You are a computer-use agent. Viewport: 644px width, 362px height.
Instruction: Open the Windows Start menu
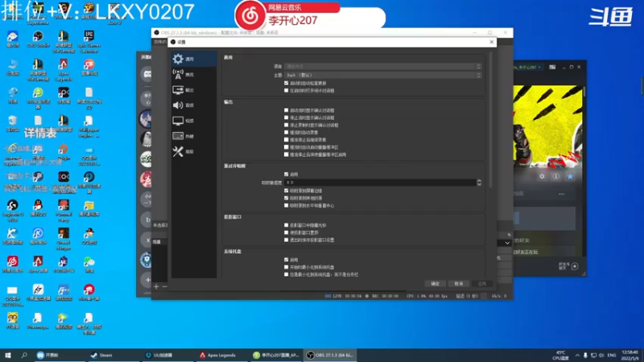(8, 355)
